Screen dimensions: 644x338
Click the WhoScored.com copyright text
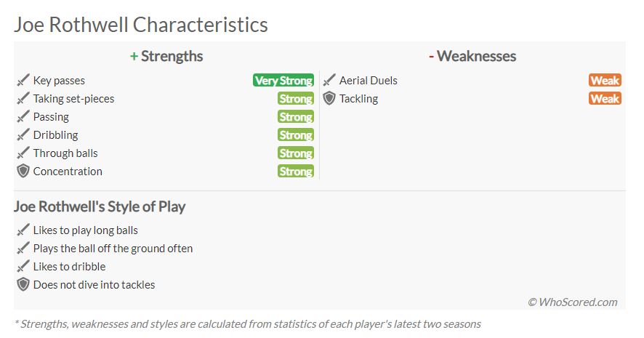573,302
